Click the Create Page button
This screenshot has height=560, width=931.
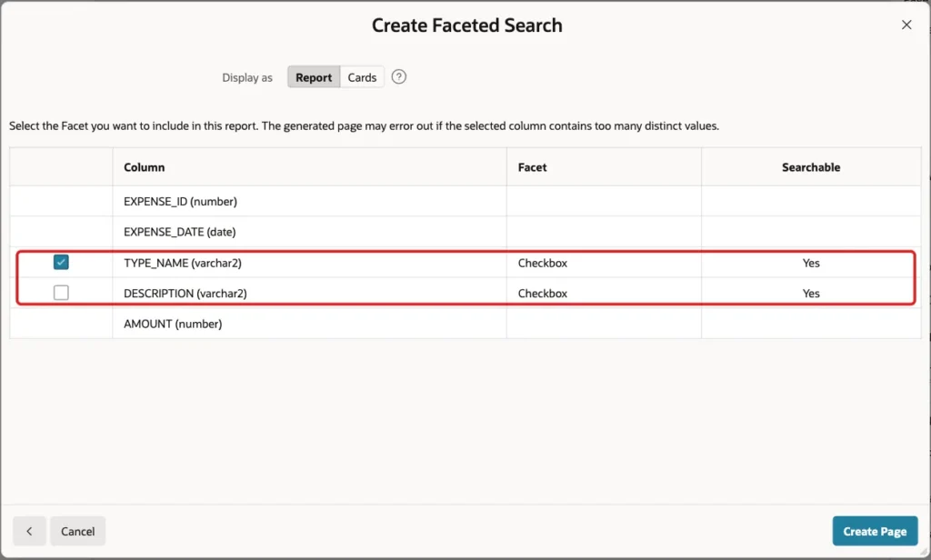point(875,531)
